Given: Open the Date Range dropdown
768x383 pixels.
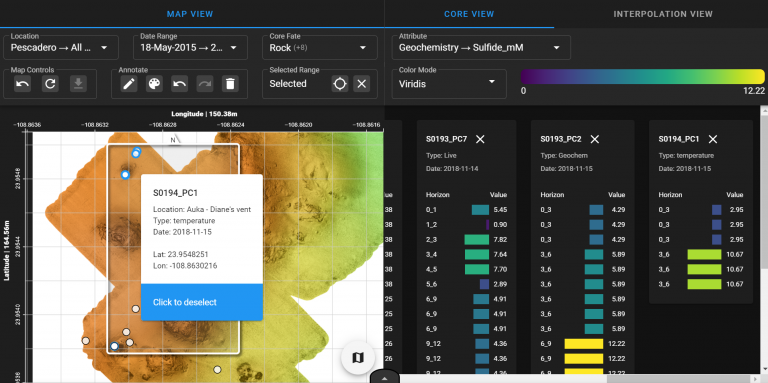Looking at the screenshot, I should pos(190,48).
